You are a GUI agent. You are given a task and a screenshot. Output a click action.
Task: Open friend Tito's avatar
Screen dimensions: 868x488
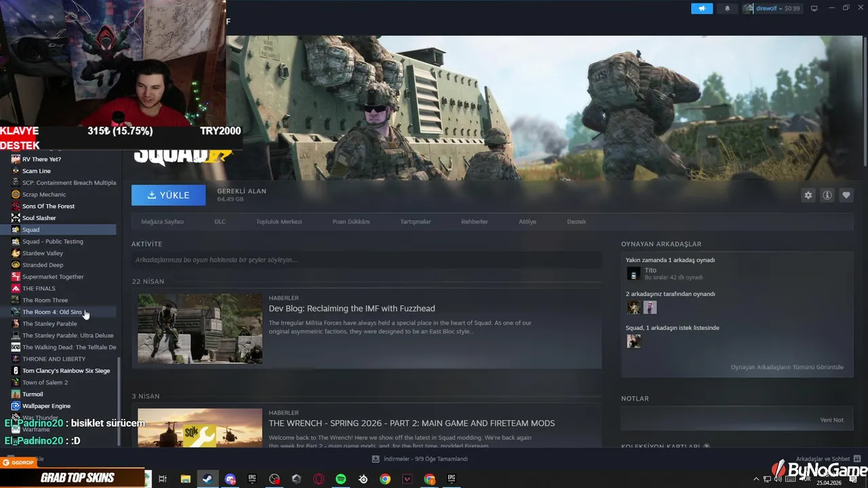coord(633,273)
